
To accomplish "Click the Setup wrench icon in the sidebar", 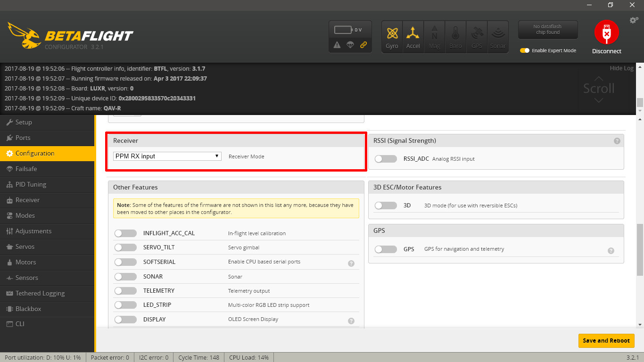I will coord(10,122).
